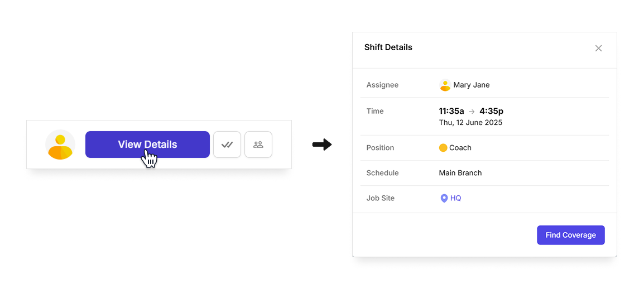Viewport: 644px width, 289px height.
Task: Click the yellow Coach position dot
Action: [443, 148]
